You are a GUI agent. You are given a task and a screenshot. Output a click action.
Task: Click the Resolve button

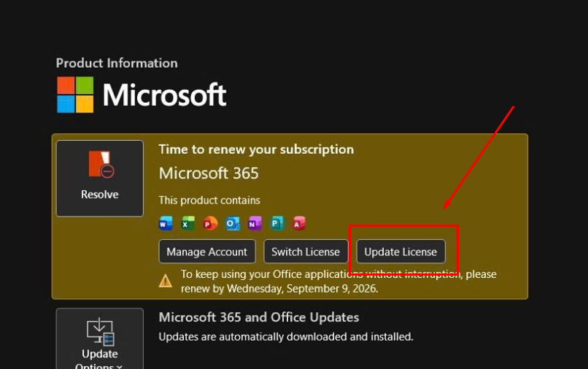(100, 179)
